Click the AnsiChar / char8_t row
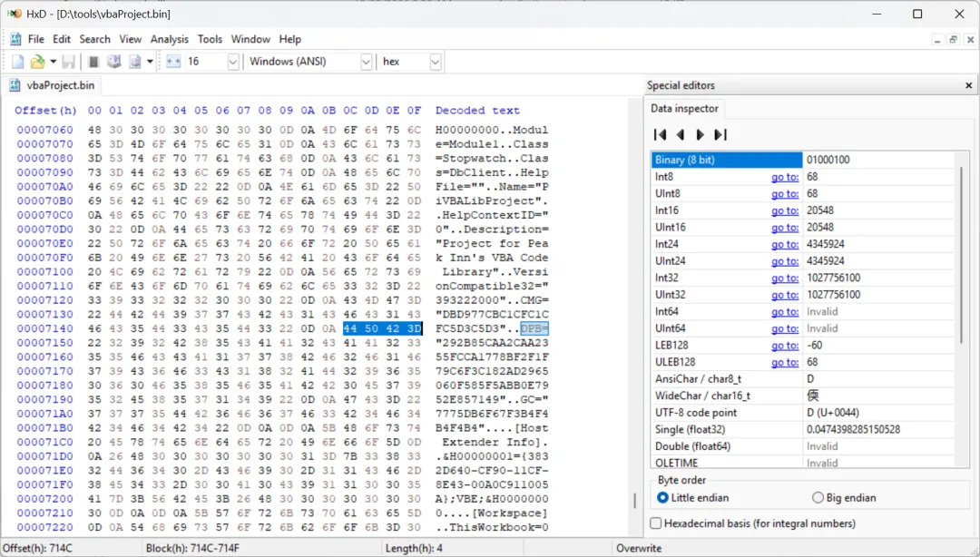This screenshot has width=980, height=557. [x=802, y=379]
